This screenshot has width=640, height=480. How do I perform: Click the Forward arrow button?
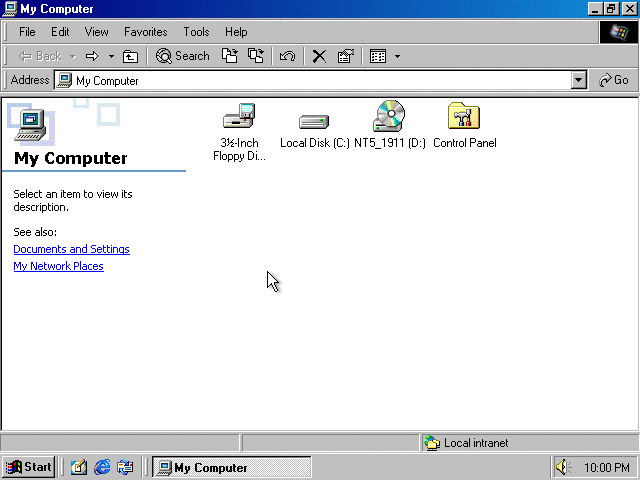pyautogui.click(x=92, y=56)
